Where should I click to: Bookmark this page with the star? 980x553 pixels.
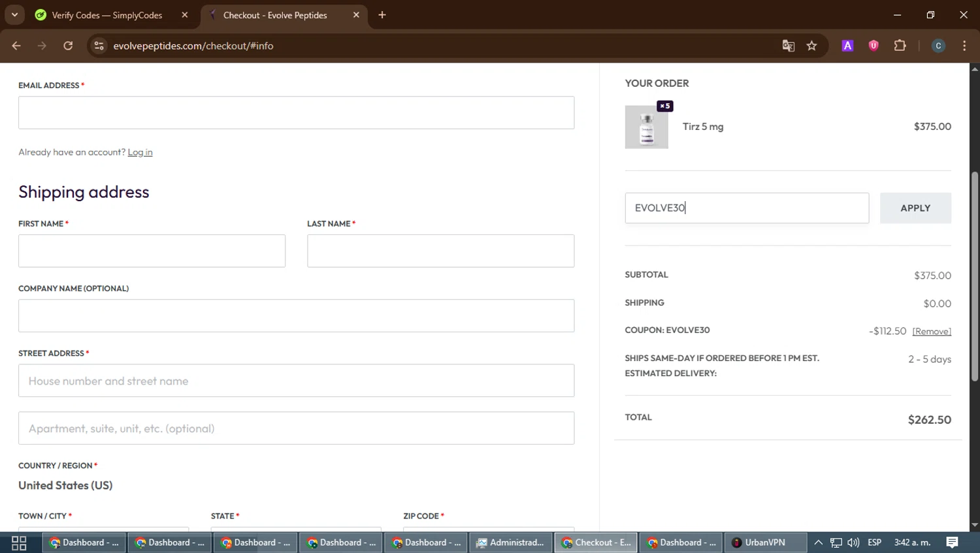point(811,46)
